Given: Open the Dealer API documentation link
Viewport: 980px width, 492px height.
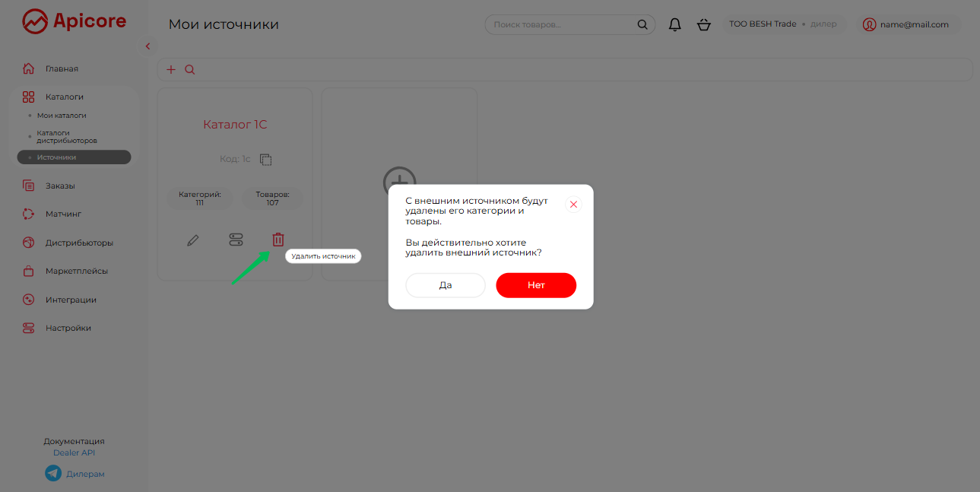Looking at the screenshot, I should coord(74,452).
